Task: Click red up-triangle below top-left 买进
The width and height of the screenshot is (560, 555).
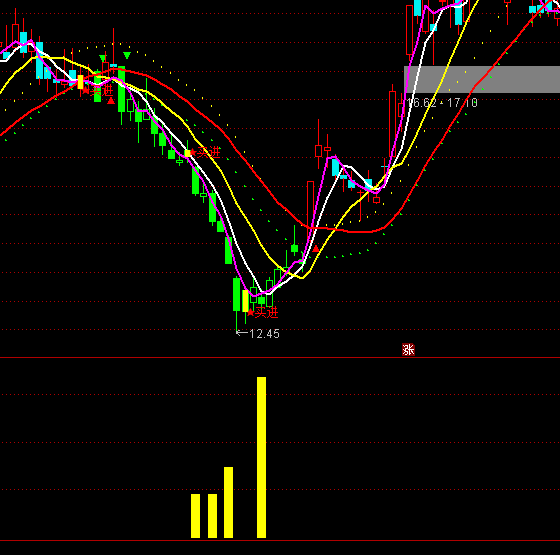Action: point(111,101)
